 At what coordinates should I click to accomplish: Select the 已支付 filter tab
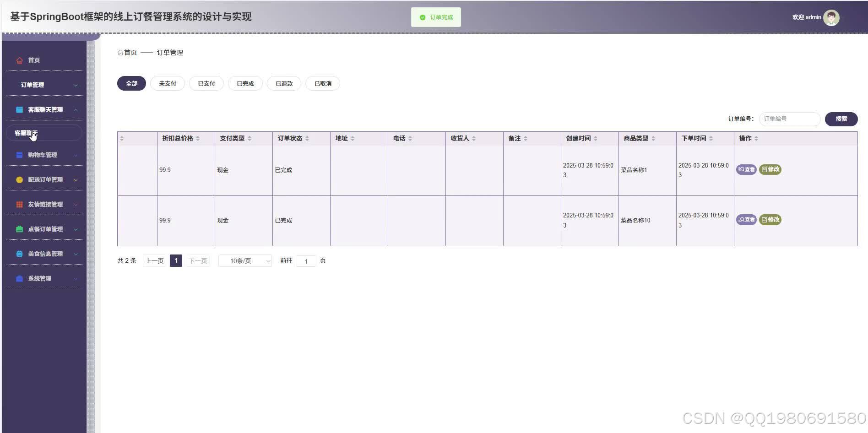(x=206, y=84)
